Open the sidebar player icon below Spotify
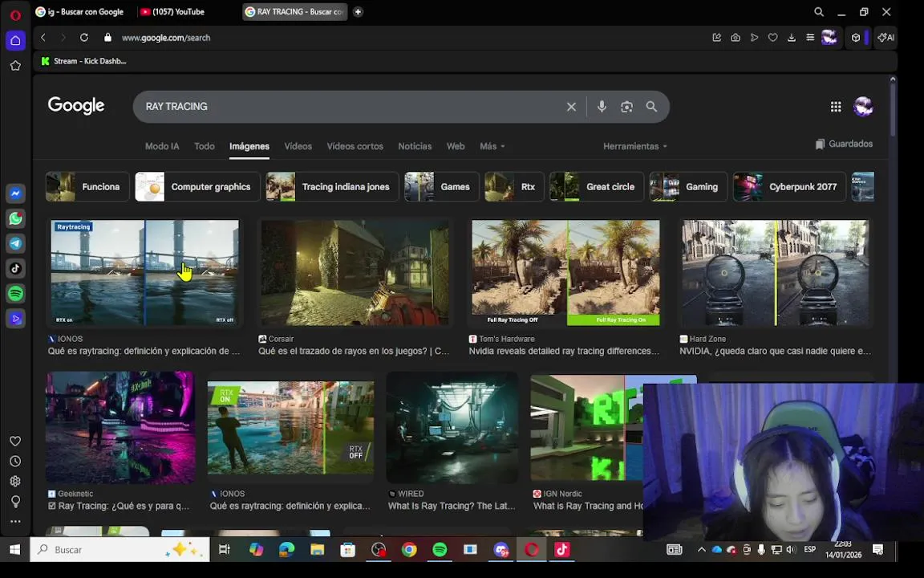This screenshot has height=578, width=924. point(16,319)
